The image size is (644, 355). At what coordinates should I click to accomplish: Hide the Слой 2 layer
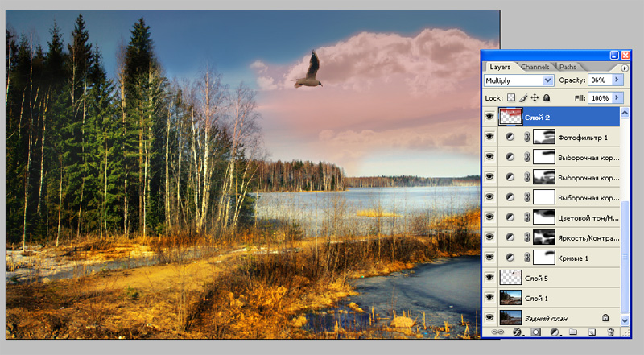click(489, 117)
